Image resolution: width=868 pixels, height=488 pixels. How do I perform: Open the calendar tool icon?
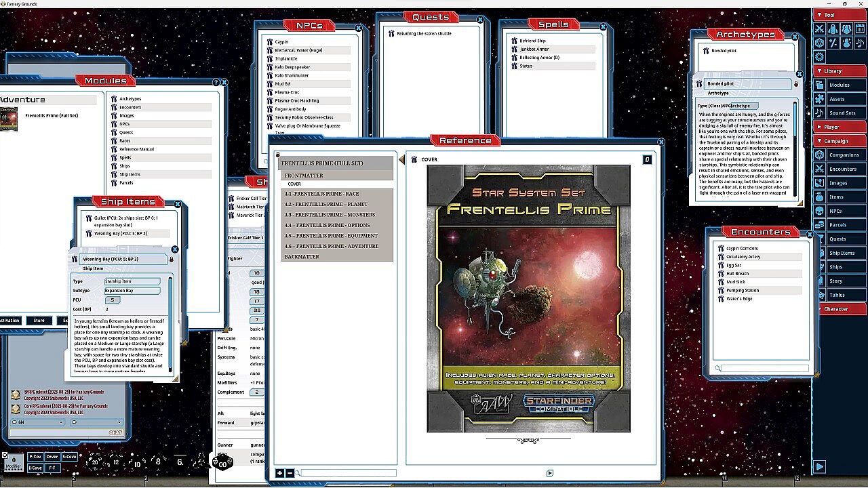(860, 29)
